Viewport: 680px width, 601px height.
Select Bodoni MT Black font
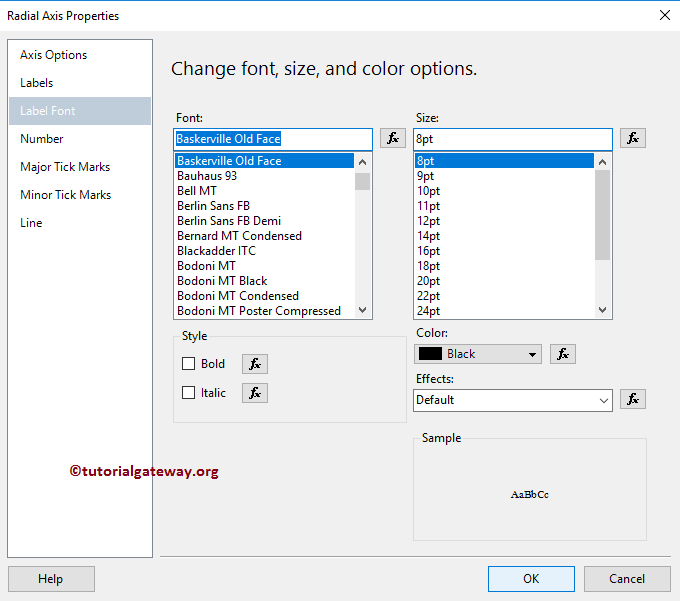265,281
